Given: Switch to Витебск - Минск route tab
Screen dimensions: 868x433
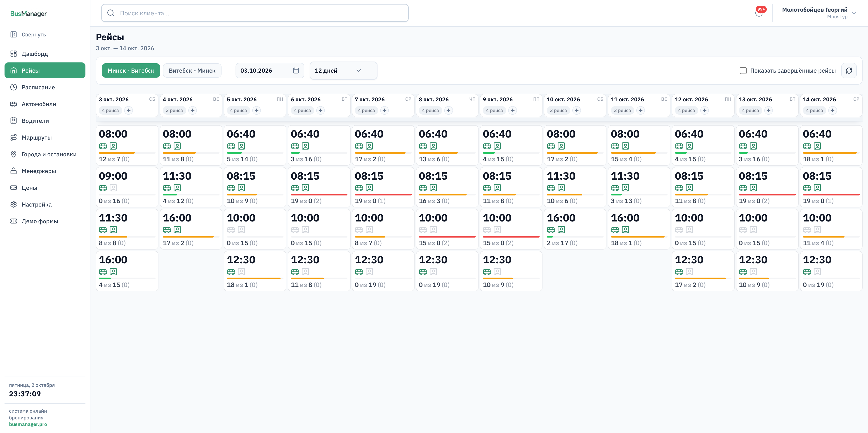Looking at the screenshot, I should click(x=192, y=71).
